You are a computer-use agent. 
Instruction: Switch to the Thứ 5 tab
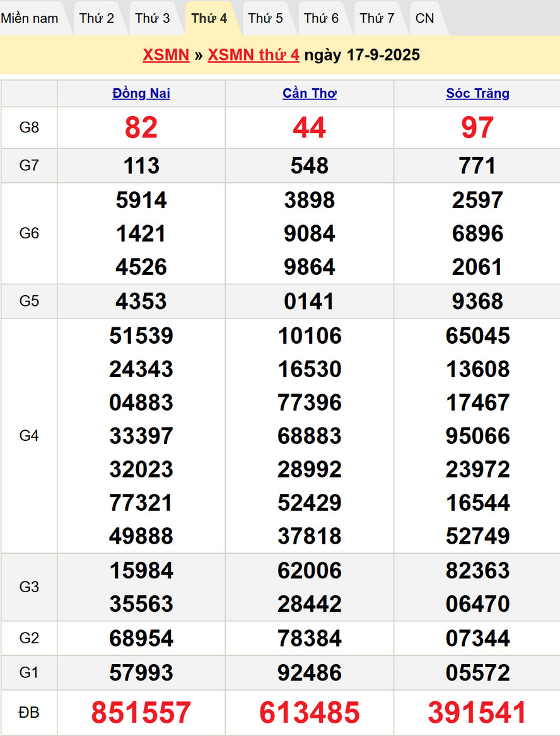point(265,18)
